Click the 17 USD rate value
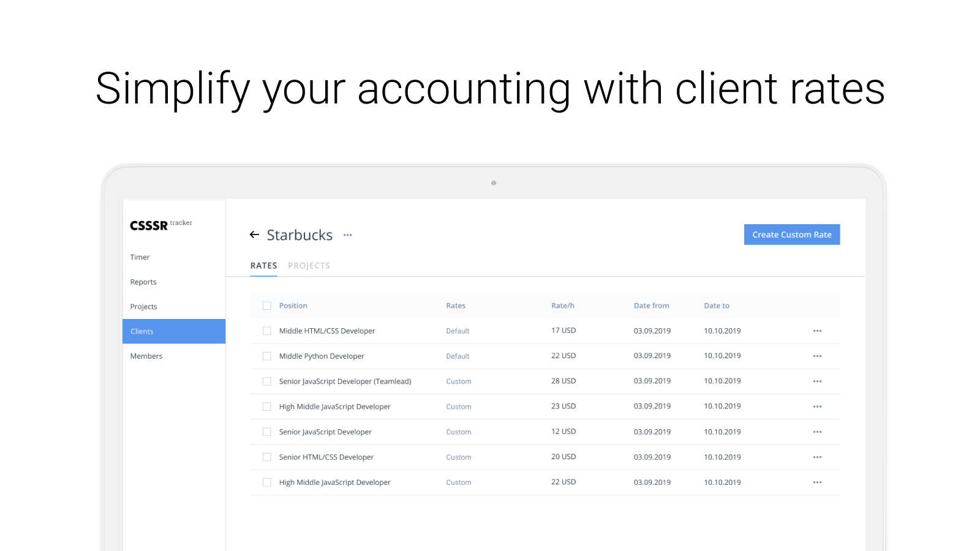This screenshot has height=551, width=980. pos(563,331)
